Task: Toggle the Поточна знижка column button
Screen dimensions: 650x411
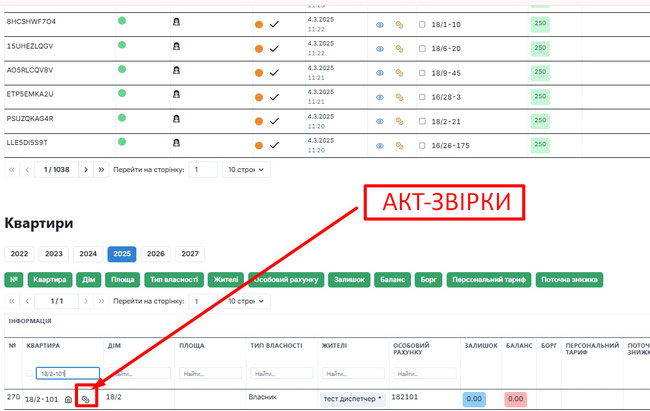Action: pos(570,280)
